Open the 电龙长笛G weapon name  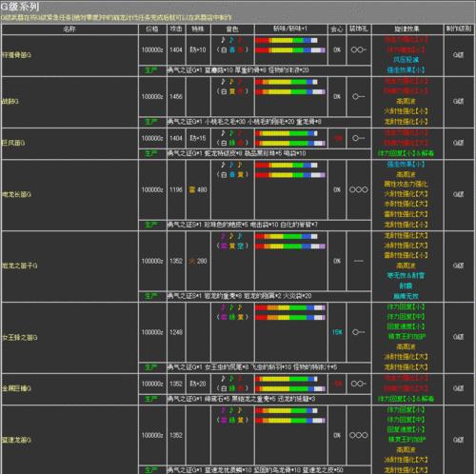pos(16,194)
